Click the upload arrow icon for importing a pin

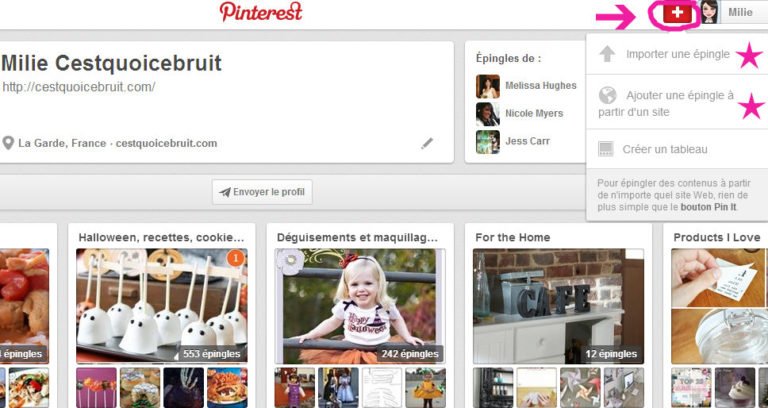[607, 54]
